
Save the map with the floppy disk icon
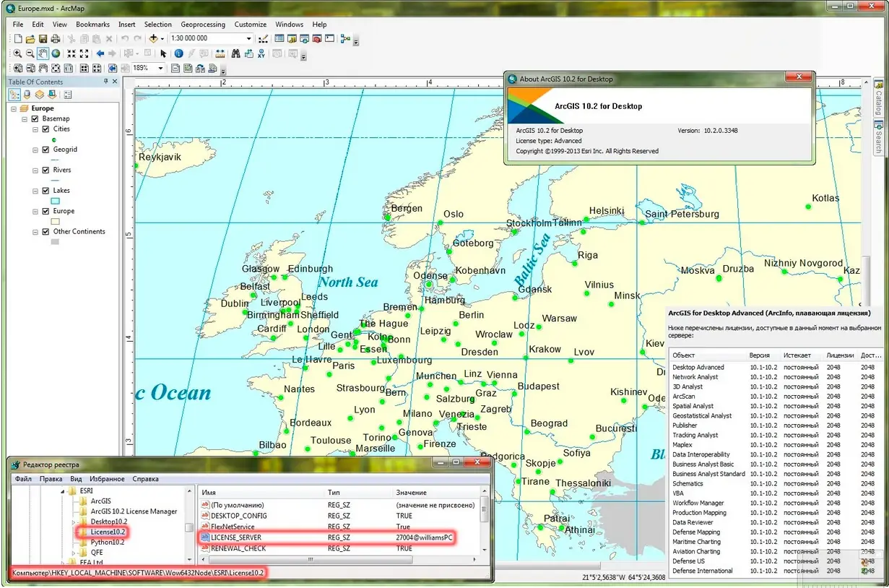[43, 38]
